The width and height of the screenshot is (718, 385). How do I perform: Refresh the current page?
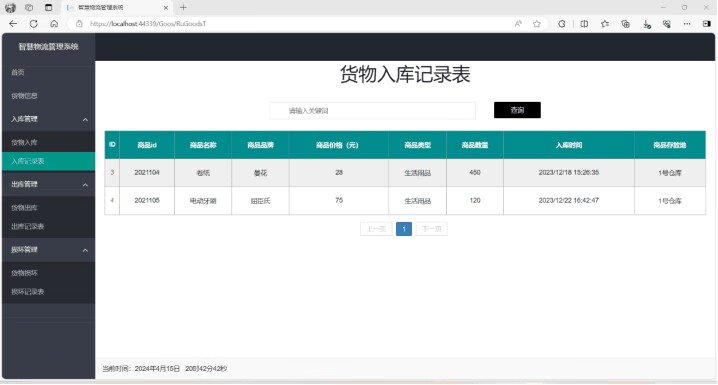pyautogui.click(x=33, y=24)
